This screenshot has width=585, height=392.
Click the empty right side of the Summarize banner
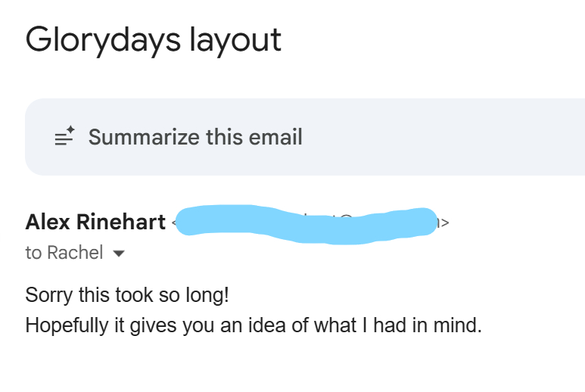click(469, 137)
